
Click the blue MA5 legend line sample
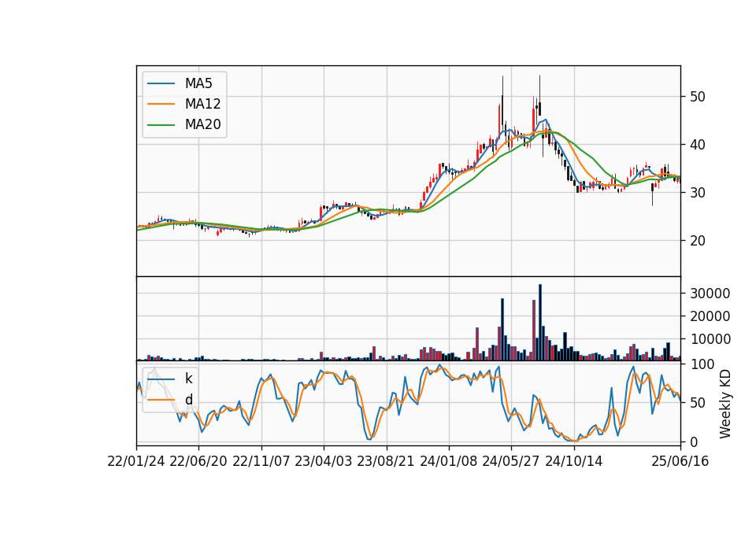[161, 83]
